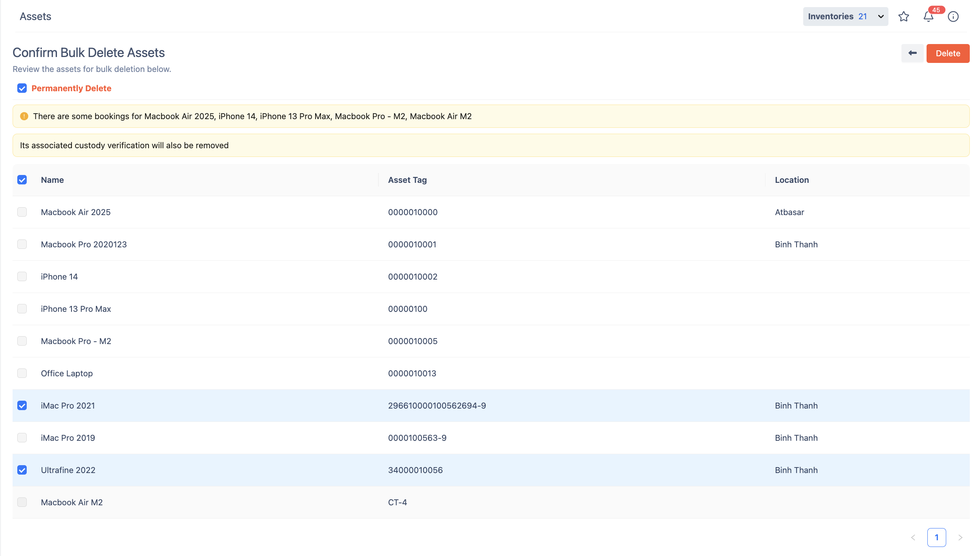Viewport: 980px width, 556px height.
Task: Click the Macbook Air 2025 row name
Action: 75,212
